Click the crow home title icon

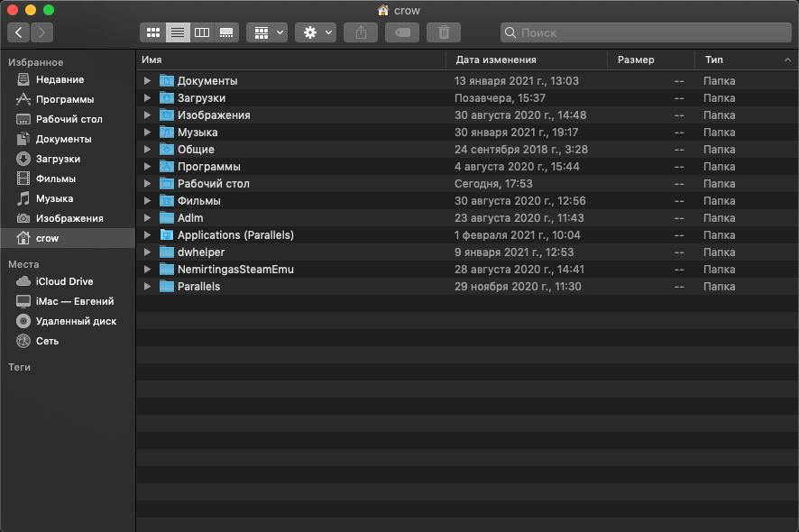(383, 10)
